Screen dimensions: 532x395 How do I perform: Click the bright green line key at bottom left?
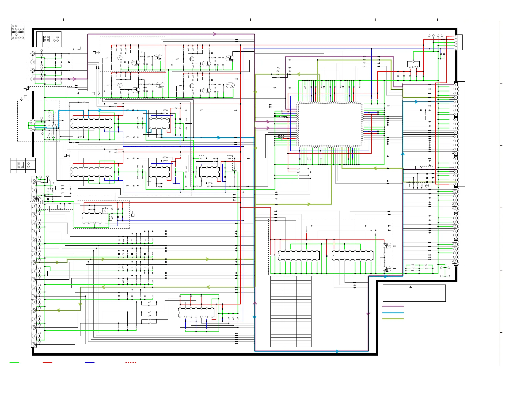[x=14, y=362]
